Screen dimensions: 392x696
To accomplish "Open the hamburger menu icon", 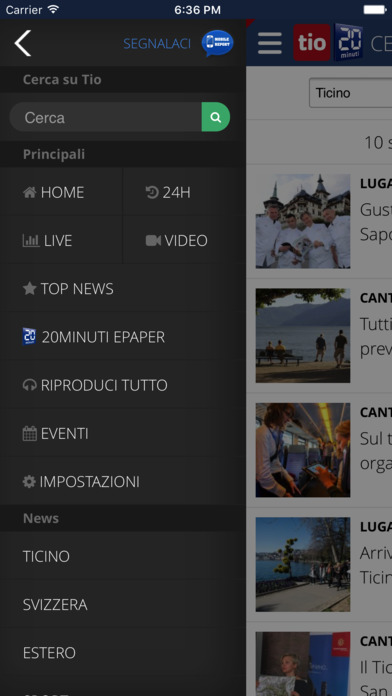I will click(x=269, y=43).
